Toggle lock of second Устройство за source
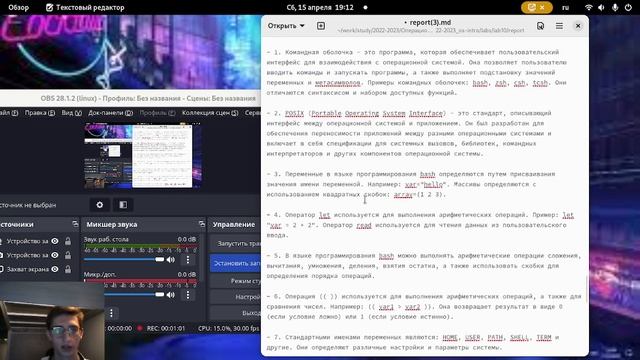Image resolution: width=640 pixels, height=360 pixels. [68, 255]
